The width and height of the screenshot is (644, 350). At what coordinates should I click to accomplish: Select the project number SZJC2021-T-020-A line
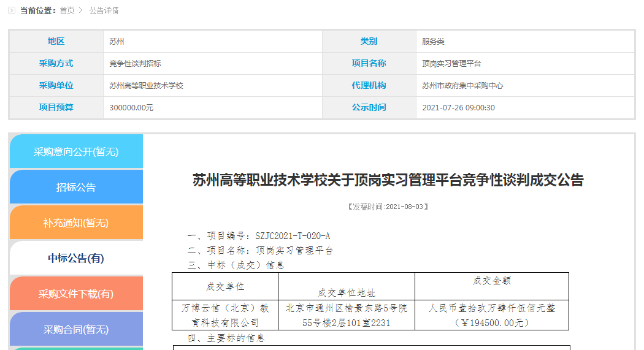click(x=259, y=236)
